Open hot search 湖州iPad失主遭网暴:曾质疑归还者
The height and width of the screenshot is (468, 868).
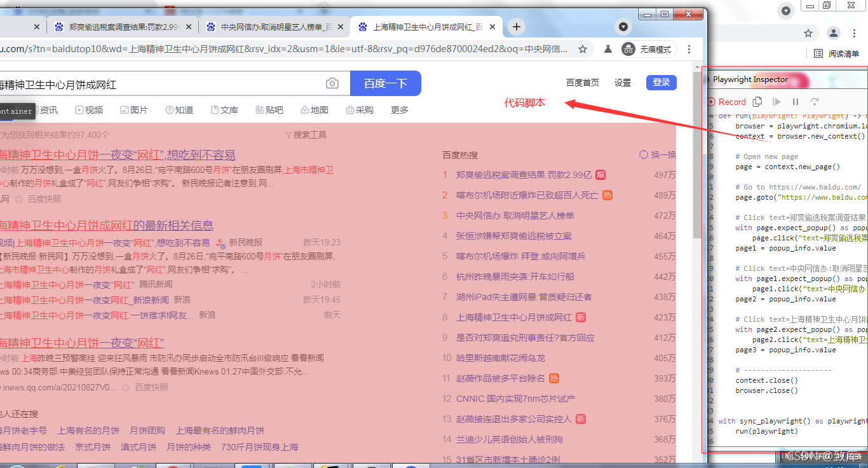click(x=524, y=297)
